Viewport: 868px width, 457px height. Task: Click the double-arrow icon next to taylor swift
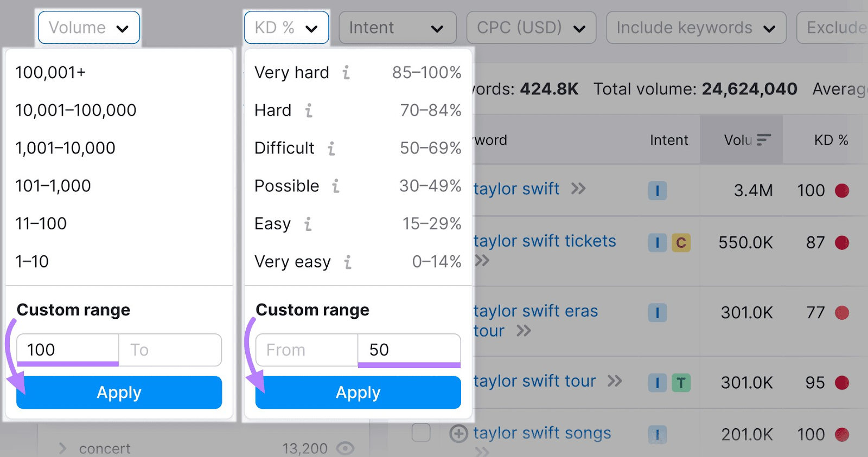click(x=579, y=189)
